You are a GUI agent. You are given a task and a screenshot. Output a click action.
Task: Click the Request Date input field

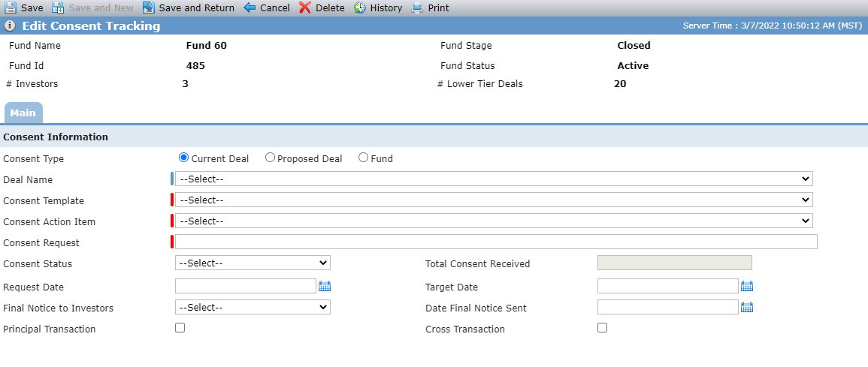point(245,286)
